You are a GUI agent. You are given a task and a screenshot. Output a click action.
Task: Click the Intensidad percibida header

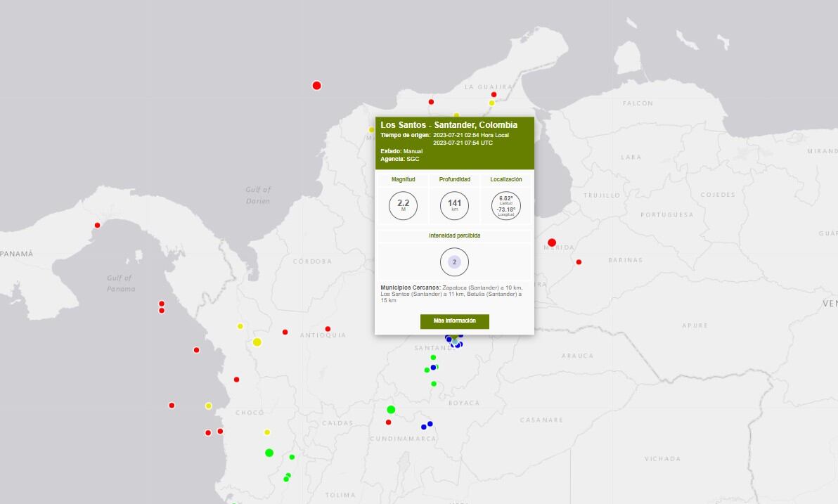(454, 235)
